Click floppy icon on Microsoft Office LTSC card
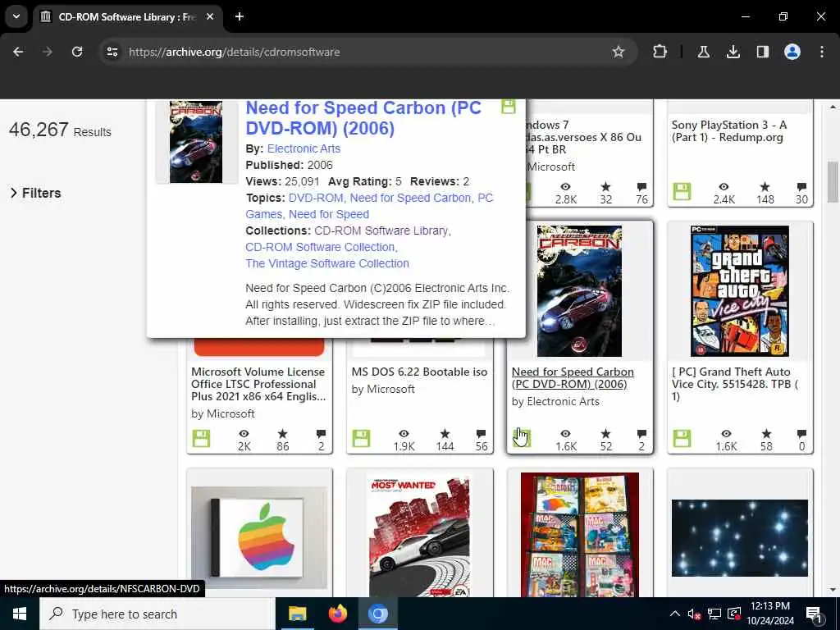 pyautogui.click(x=202, y=439)
